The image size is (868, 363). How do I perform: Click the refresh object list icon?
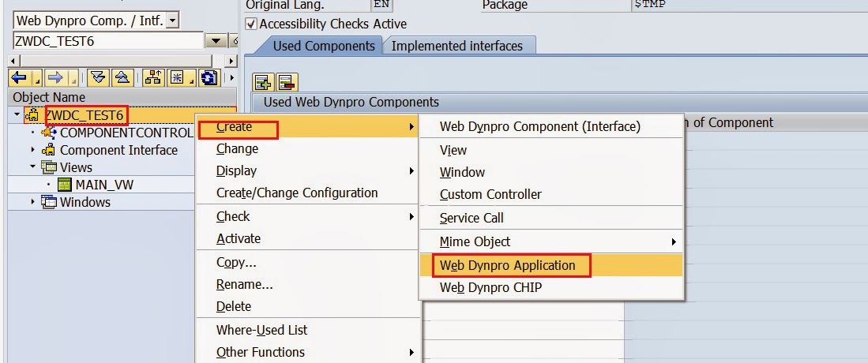click(x=209, y=77)
